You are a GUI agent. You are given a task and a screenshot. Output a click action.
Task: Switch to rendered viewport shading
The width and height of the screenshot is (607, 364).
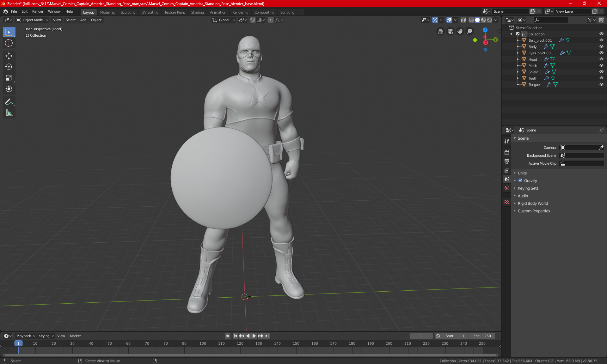click(489, 20)
